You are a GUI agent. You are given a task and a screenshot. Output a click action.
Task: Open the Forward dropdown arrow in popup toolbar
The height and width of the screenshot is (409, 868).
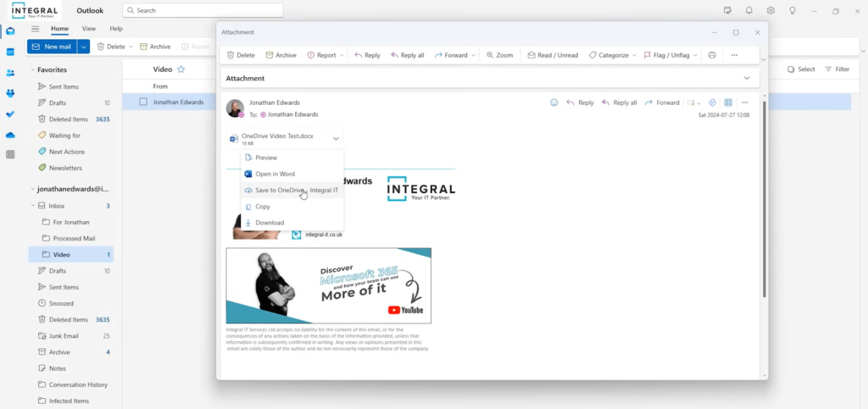(x=473, y=55)
